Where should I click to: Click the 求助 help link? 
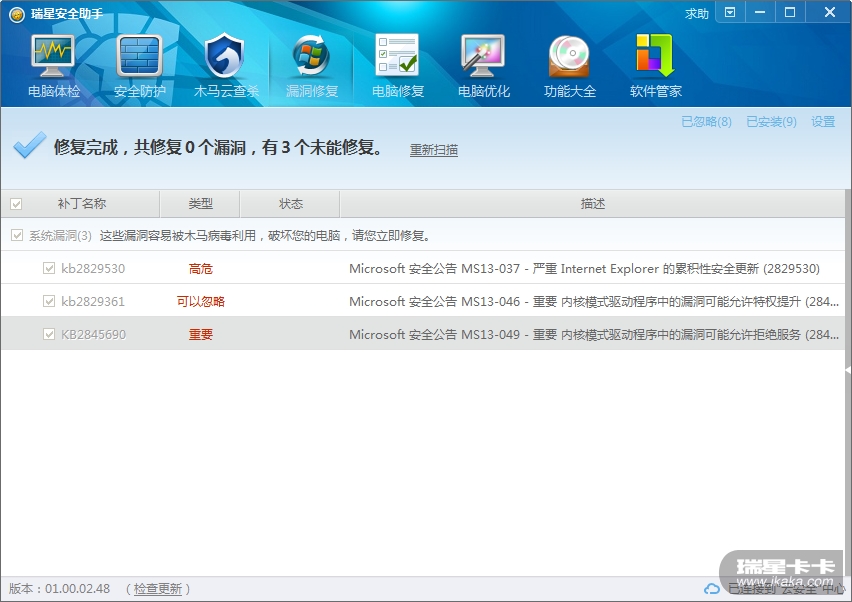click(697, 14)
